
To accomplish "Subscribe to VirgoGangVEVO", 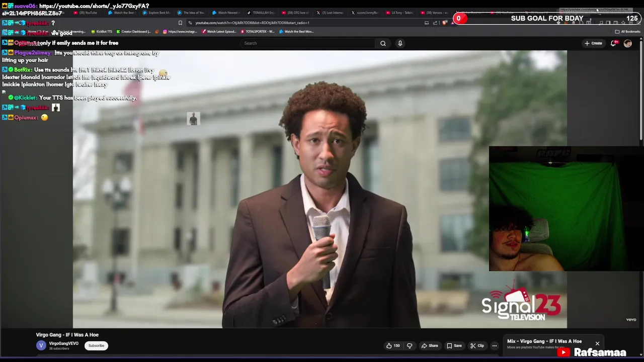I will tap(96, 345).
